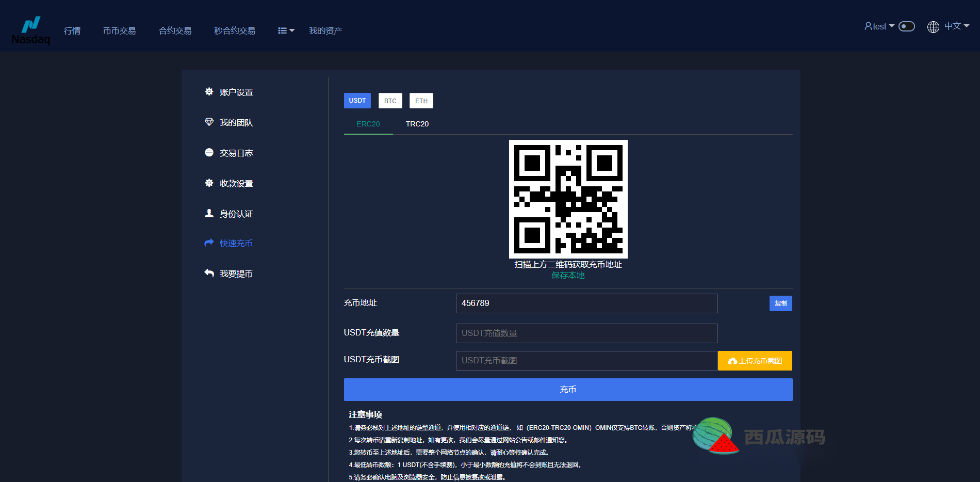Toggle the dark/light theme switch
Screen dimensions: 980x482
907,26
